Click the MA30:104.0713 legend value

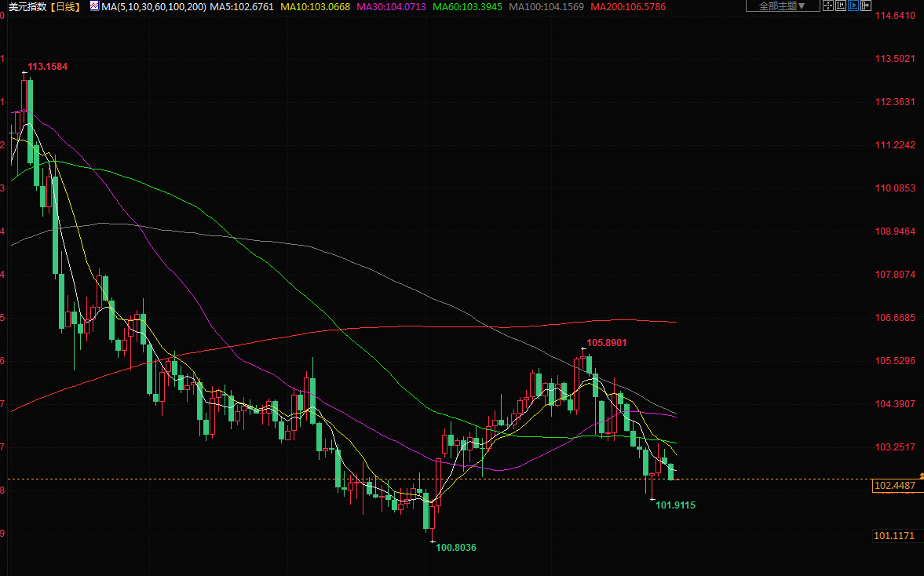click(x=391, y=6)
